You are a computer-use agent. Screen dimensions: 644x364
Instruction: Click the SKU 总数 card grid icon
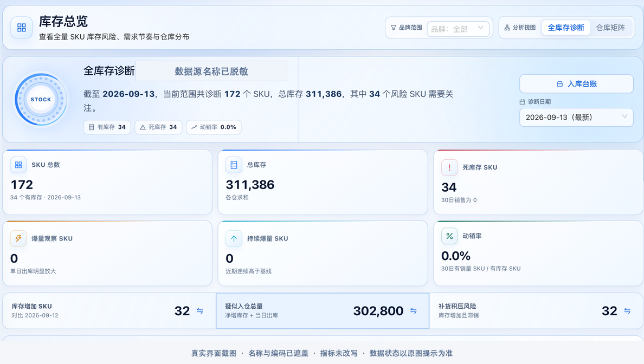pos(18,165)
